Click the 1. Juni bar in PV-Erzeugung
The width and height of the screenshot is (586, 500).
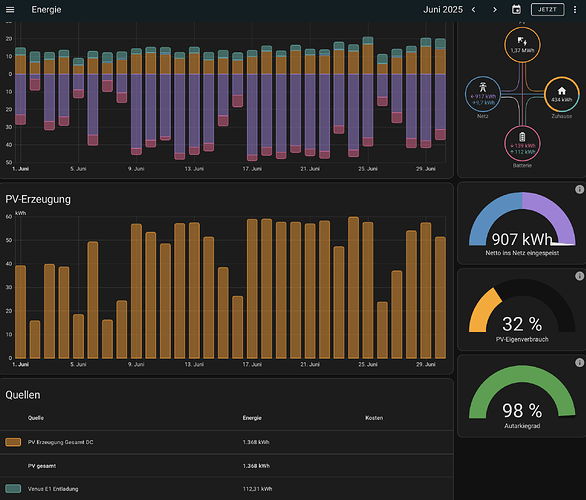pos(21,312)
